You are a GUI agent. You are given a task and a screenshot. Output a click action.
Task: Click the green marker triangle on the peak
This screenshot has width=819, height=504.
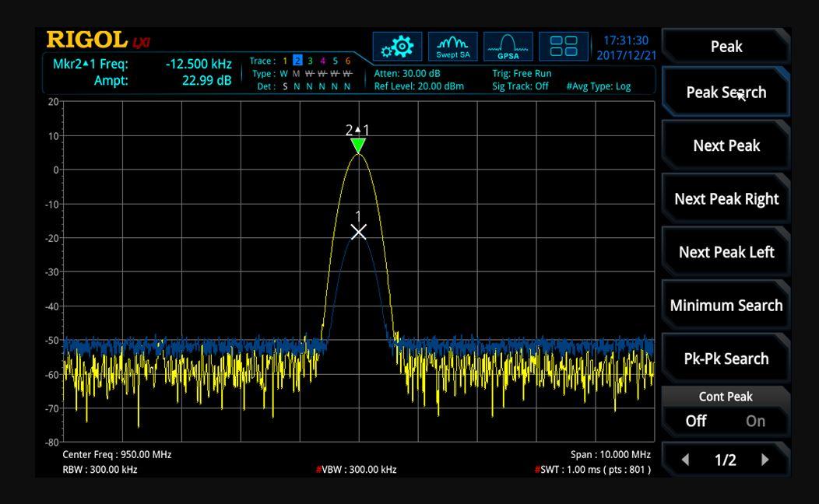point(357,143)
